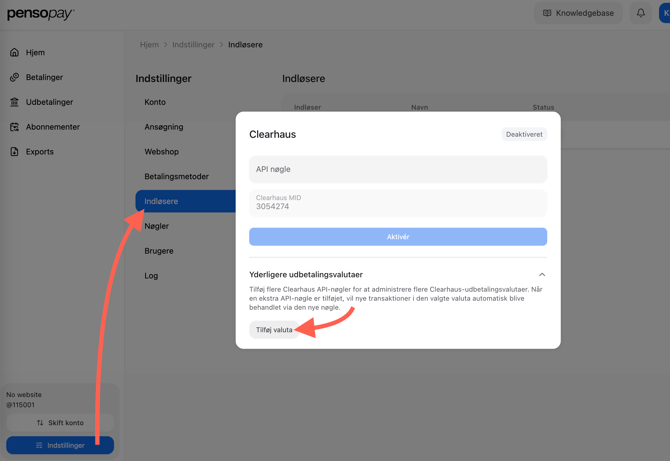Screen dimensions: 670x461
Task: Open the Knowledgebase button
Action: coord(578,13)
